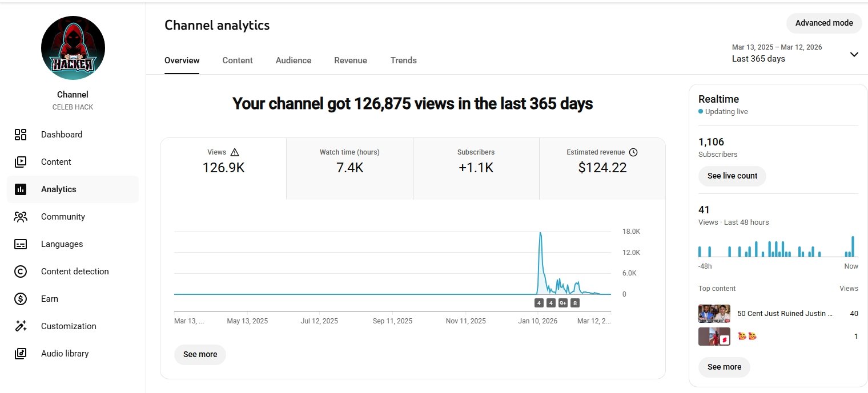Viewport: 868px width, 393px height.
Task: Open the Audio library icon
Action: (x=21, y=354)
